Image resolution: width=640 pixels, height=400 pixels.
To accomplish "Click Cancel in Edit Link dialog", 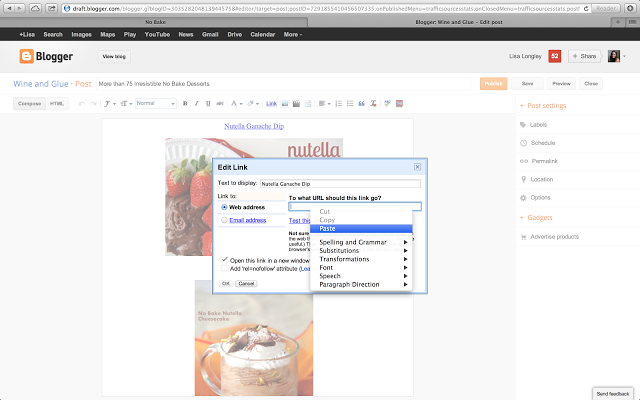I will coord(246,284).
